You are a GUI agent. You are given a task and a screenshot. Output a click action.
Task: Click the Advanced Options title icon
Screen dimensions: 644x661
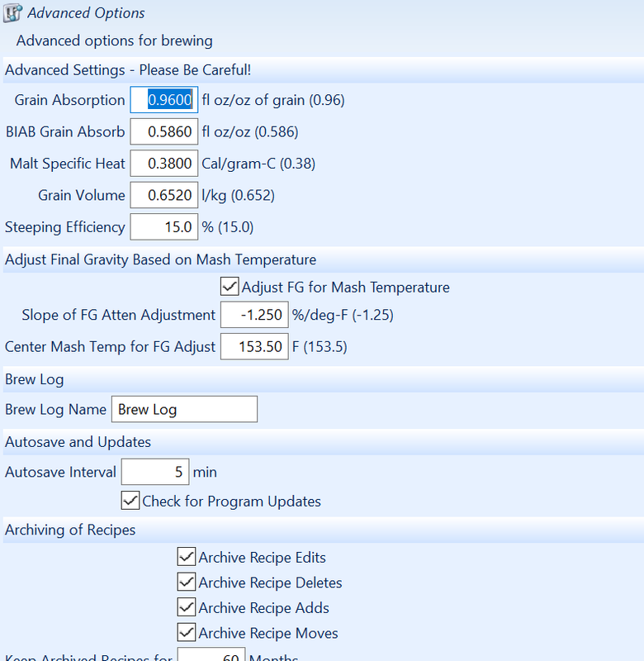12,12
